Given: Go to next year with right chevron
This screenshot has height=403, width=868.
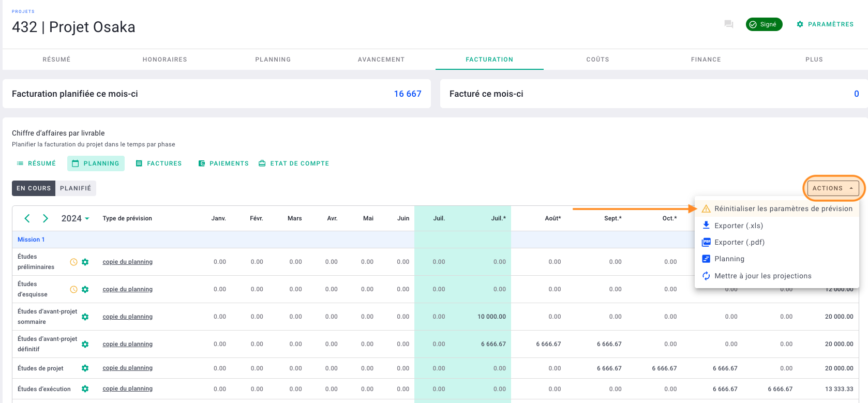Looking at the screenshot, I should pyautogui.click(x=46, y=218).
